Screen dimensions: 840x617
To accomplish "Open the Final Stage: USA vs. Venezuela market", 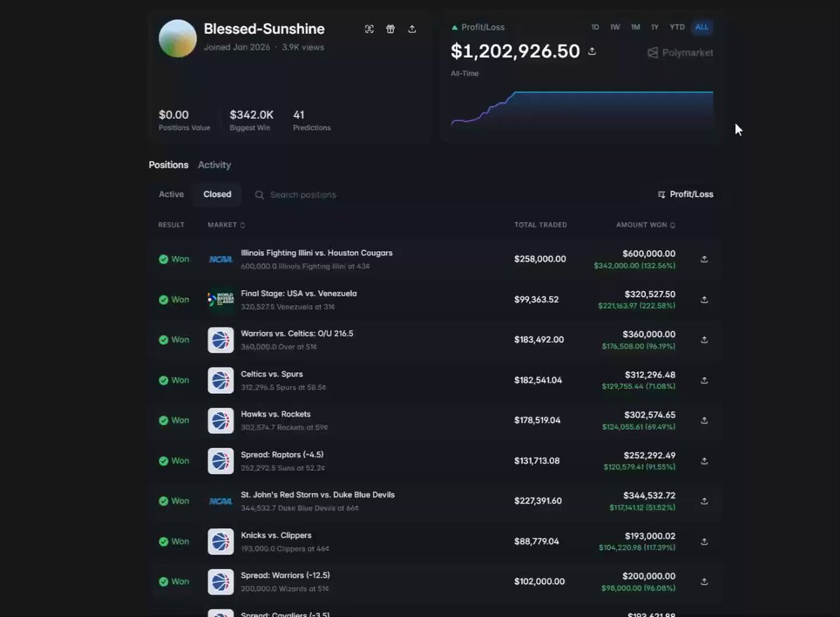I will coord(299,294).
